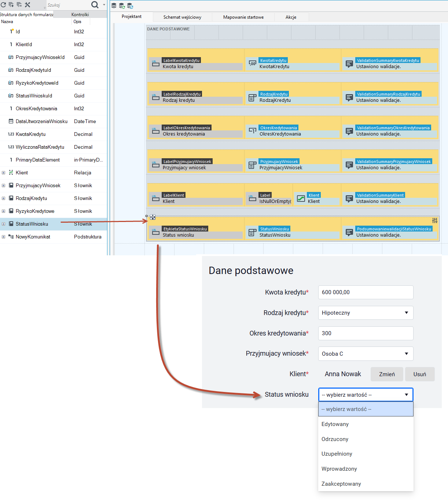Image resolution: width=448 pixels, height=500 pixels.
Task: Click the Okres kredytowania input field
Action: point(366,333)
